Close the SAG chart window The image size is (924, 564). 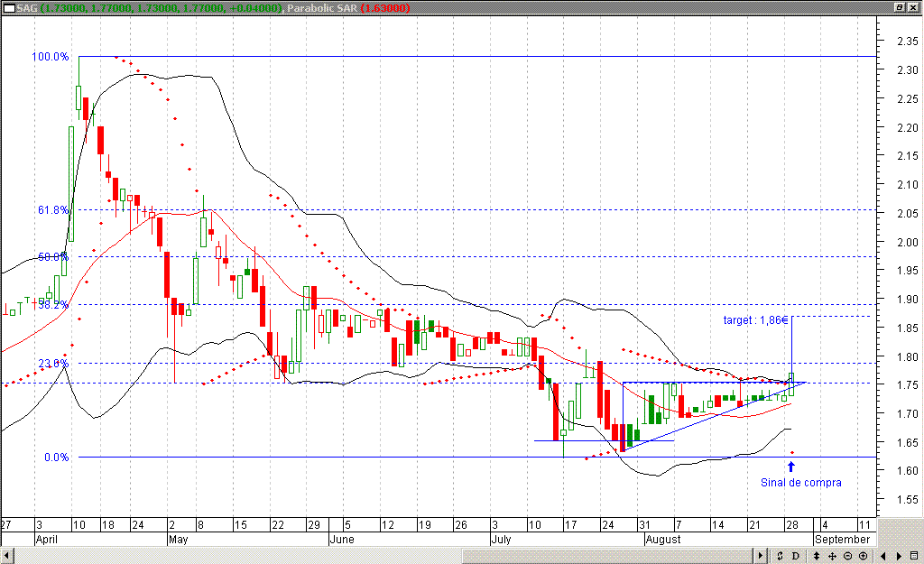point(913,7)
